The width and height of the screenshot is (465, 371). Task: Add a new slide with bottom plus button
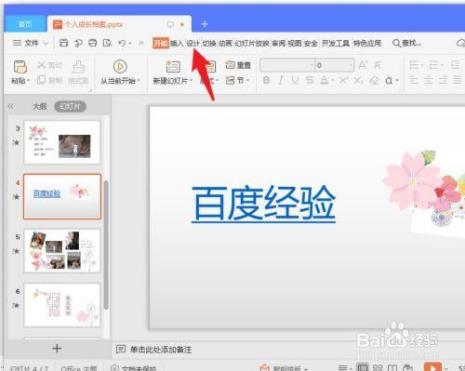(x=57, y=349)
